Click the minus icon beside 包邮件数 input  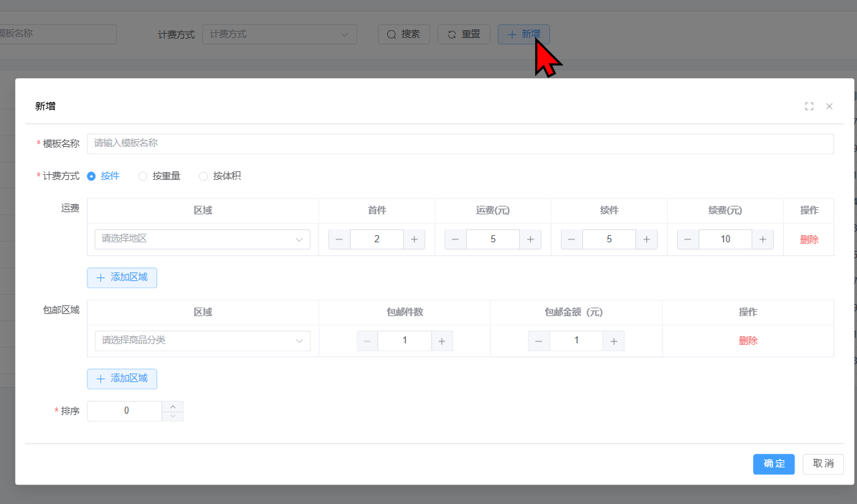[x=367, y=341]
